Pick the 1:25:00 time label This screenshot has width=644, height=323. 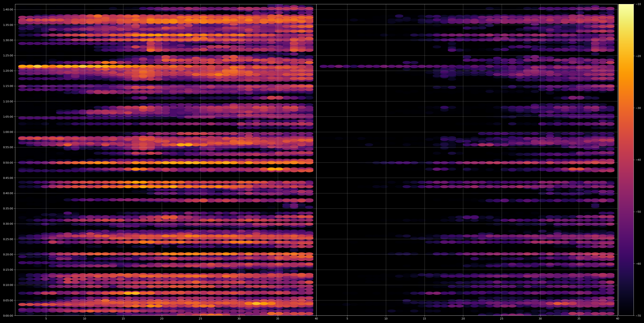pyautogui.click(x=8, y=55)
